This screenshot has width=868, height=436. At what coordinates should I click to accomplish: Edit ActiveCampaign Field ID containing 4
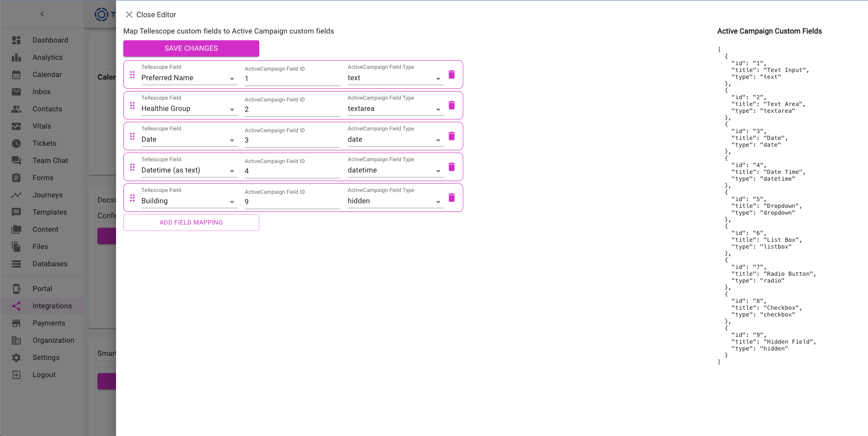[292, 171]
